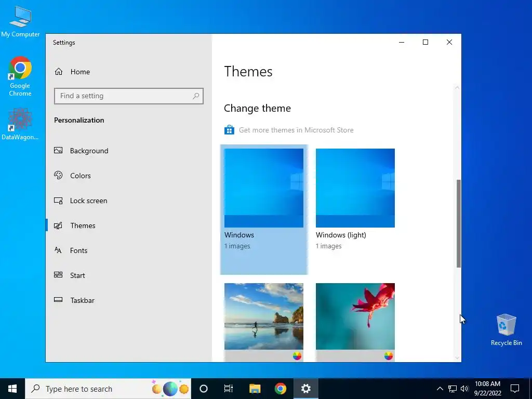Open Taskbar personalization settings

pos(129,300)
